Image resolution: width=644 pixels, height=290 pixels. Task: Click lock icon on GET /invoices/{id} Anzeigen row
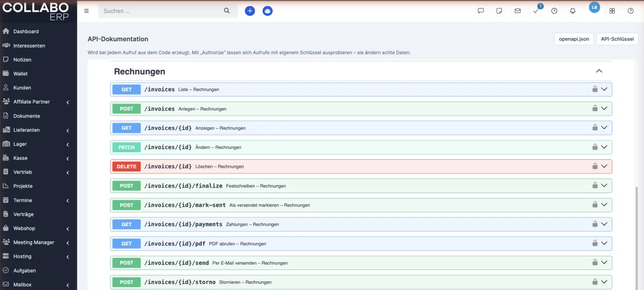(x=595, y=128)
